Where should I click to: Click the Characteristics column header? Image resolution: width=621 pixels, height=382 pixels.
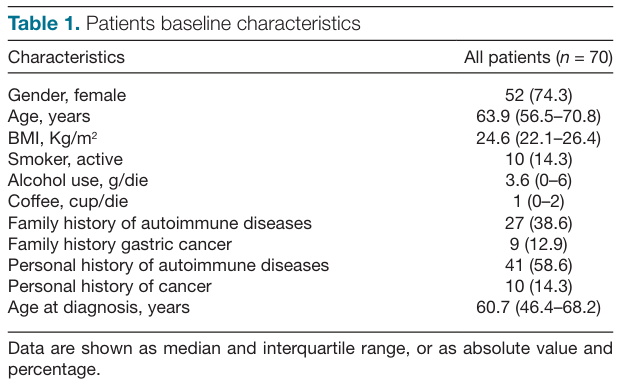(66, 57)
